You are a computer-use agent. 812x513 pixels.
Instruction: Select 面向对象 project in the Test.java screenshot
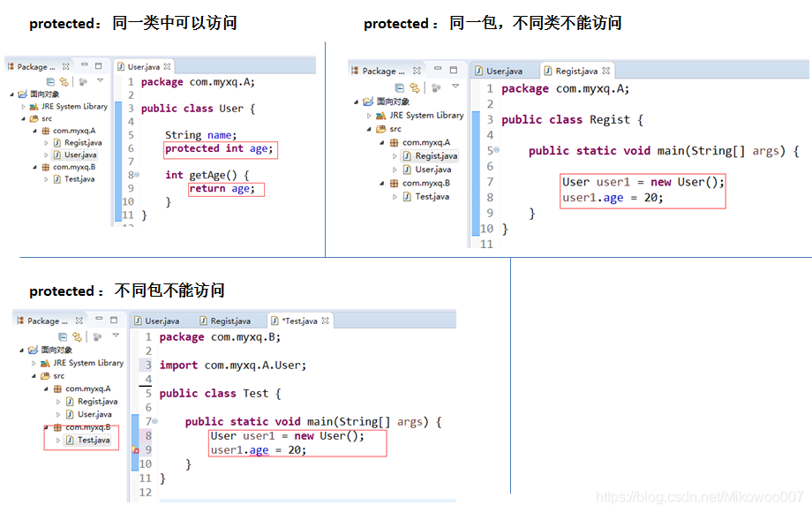click(50, 350)
